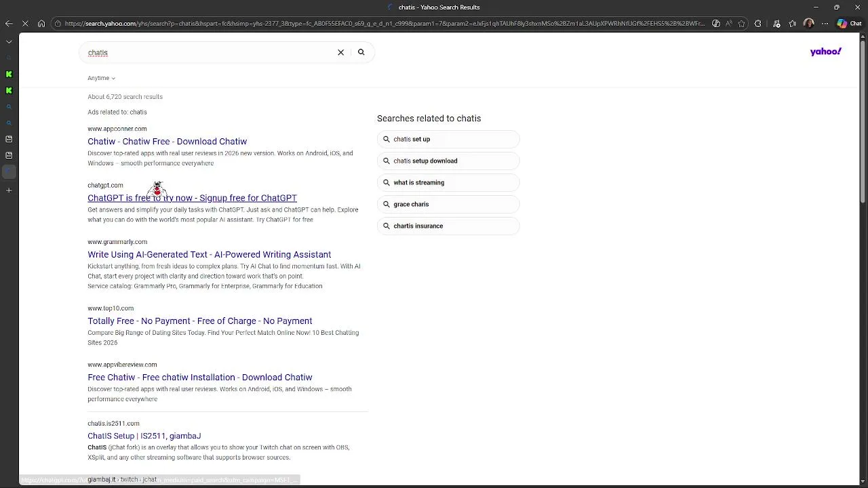Open the Settings and more ellipsis menu
868x488 pixels.
coord(825,24)
